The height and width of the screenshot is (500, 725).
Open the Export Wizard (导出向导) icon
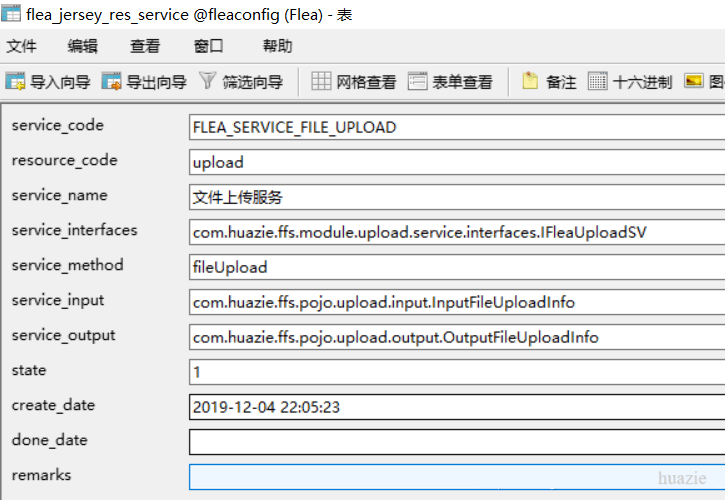tap(111, 81)
